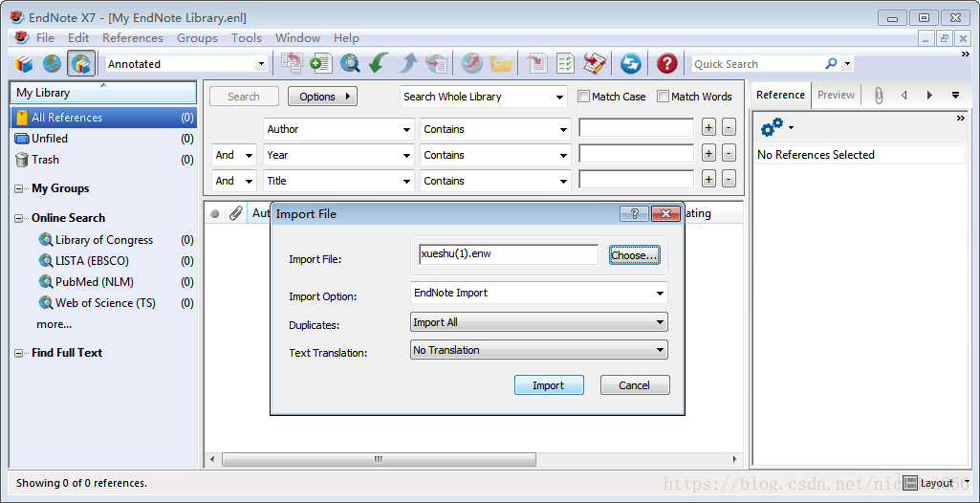Click the previous reference arrow icon

point(904,96)
